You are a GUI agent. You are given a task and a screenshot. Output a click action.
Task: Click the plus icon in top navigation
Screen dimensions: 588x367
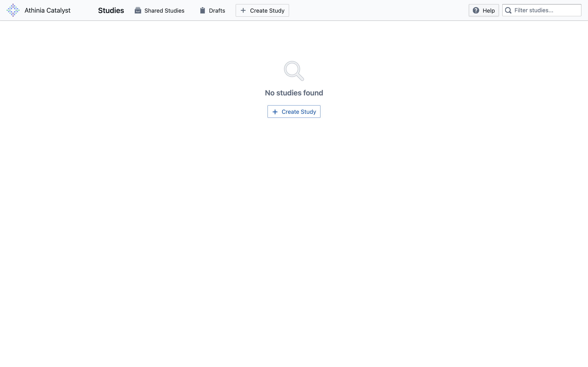(243, 10)
